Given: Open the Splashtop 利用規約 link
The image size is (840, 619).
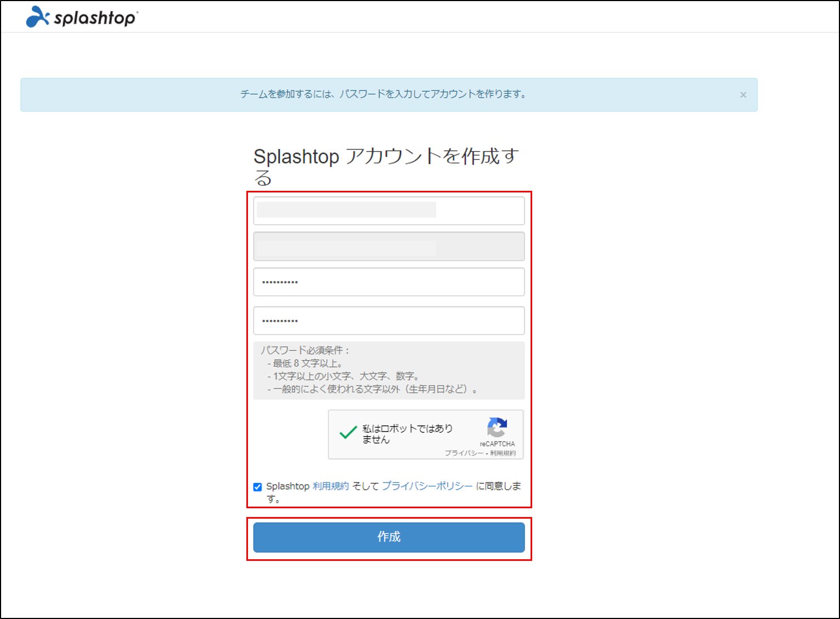Looking at the screenshot, I should pos(331,486).
